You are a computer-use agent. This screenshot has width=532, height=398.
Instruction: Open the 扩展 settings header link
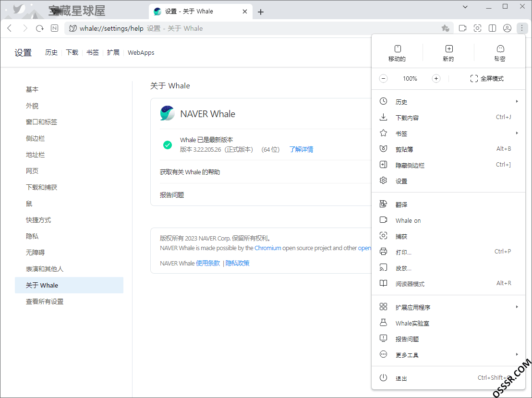point(113,53)
